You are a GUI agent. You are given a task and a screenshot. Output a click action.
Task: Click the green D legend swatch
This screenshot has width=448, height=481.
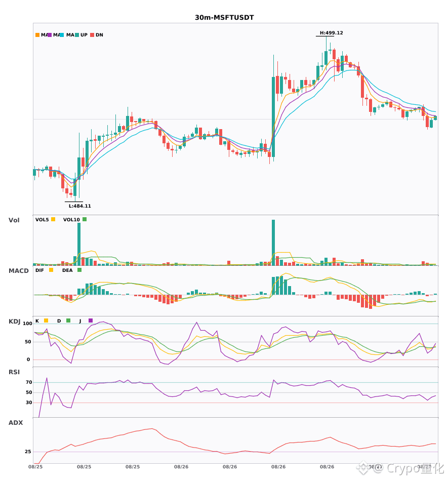[68, 320]
